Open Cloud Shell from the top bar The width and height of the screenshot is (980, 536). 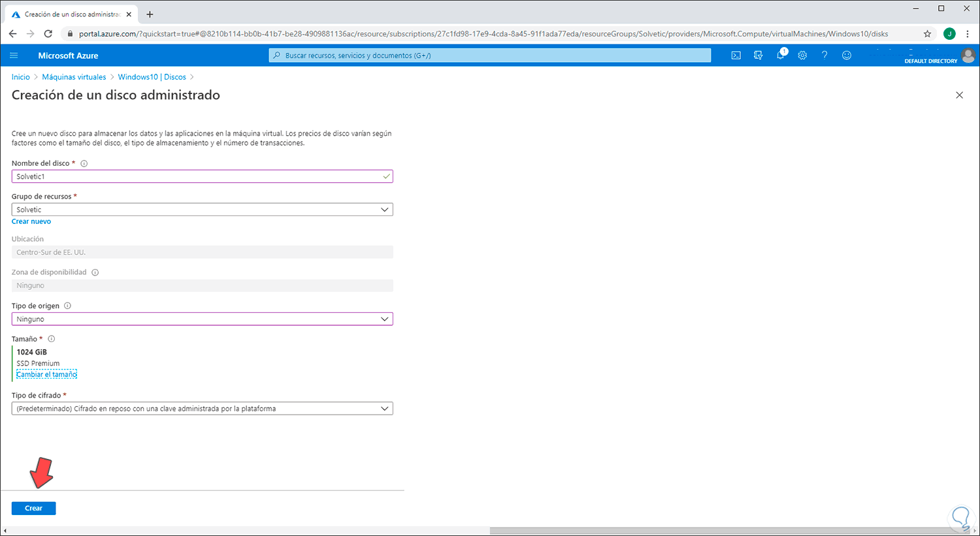pyautogui.click(x=736, y=55)
